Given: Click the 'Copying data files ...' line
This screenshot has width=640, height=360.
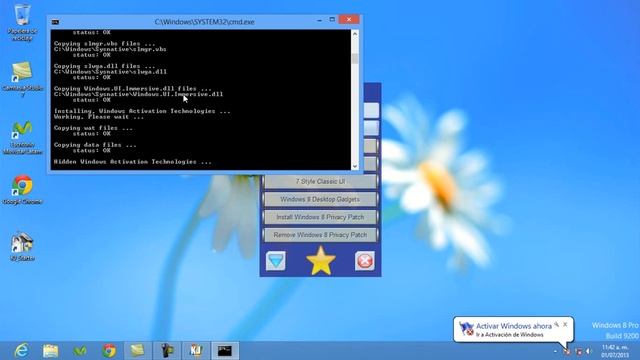Looking at the screenshot, I should point(95,145).
